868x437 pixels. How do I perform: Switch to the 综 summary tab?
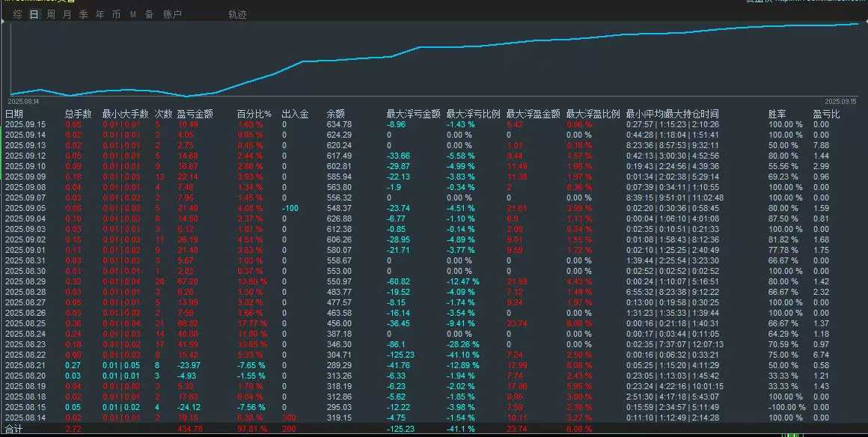[18, 15]
